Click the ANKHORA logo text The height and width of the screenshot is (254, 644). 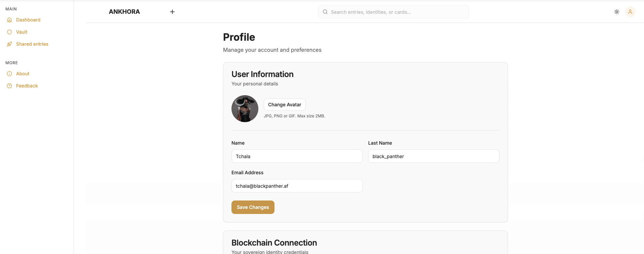tap(124, 12)
